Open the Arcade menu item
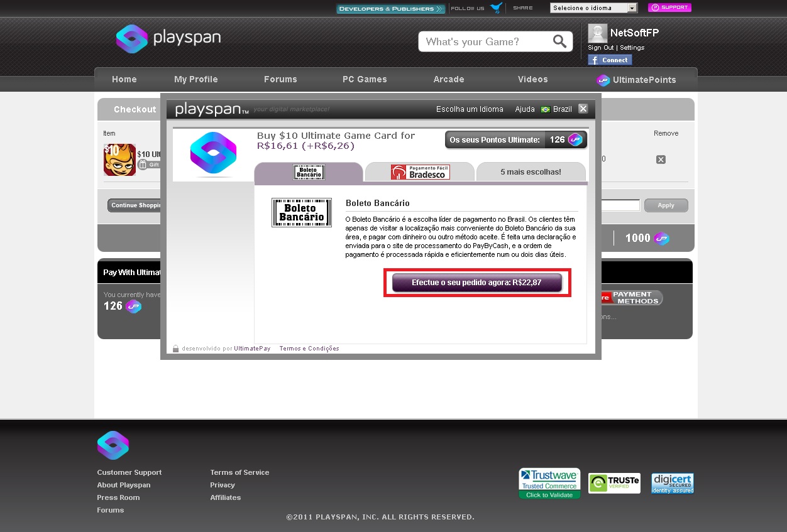Screen dimensions: 787x532 tap(449, 79)
